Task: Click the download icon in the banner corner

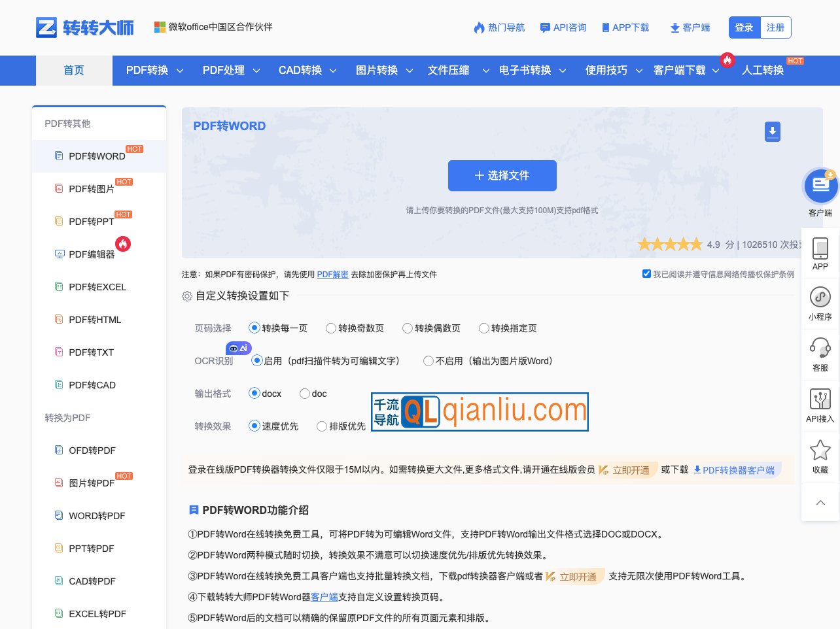Action: coord(773,131)
